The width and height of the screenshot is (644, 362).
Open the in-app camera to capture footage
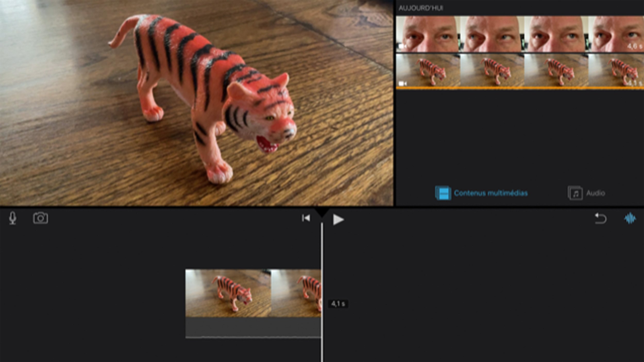pyautogui.click(x=41, y=219)
